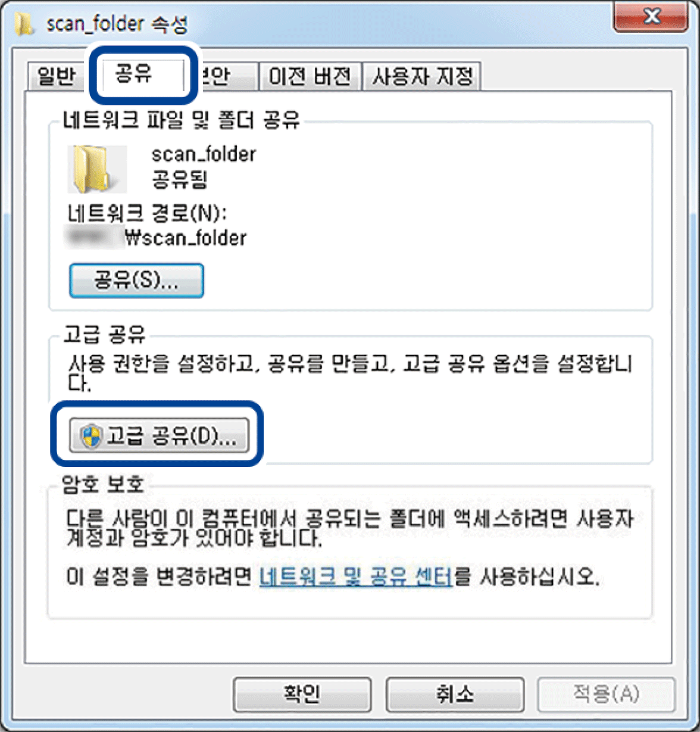Click the 네트워크 파일 및 폴더 공유 heading
The width and height of the screenshot is (700, 732).
tap(182, 122)
